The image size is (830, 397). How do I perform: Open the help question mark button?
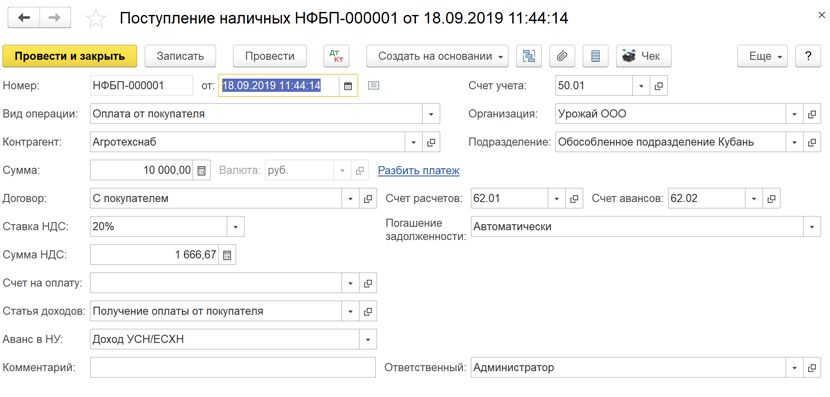click(x=808, y=56)
